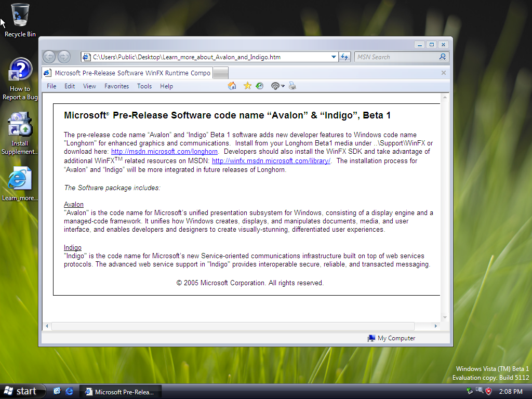Click the horizontal scrollbar left arrow
Image resolution: width=532 pixels, height=399 pixels.
click(47, 326)
